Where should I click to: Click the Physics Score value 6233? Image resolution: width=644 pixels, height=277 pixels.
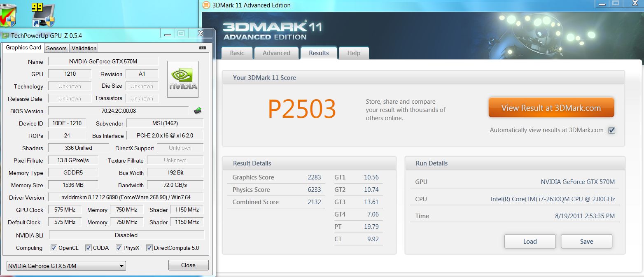point(314,190)
